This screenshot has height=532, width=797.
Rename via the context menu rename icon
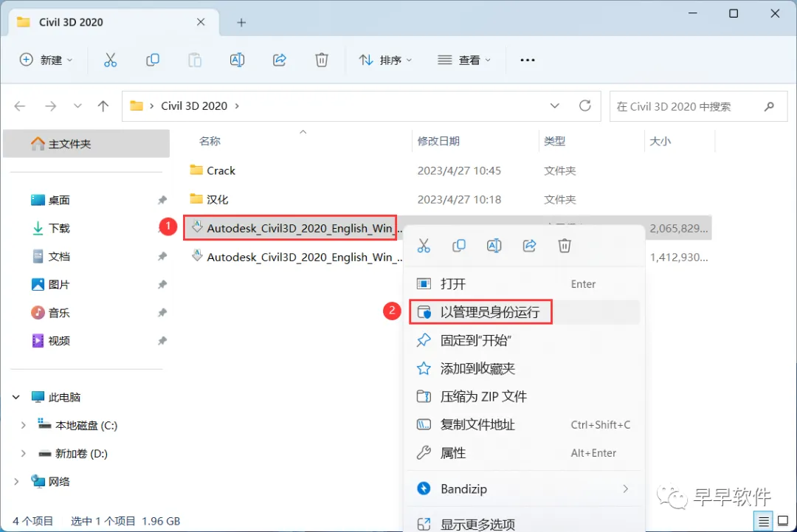coord(494,246)
